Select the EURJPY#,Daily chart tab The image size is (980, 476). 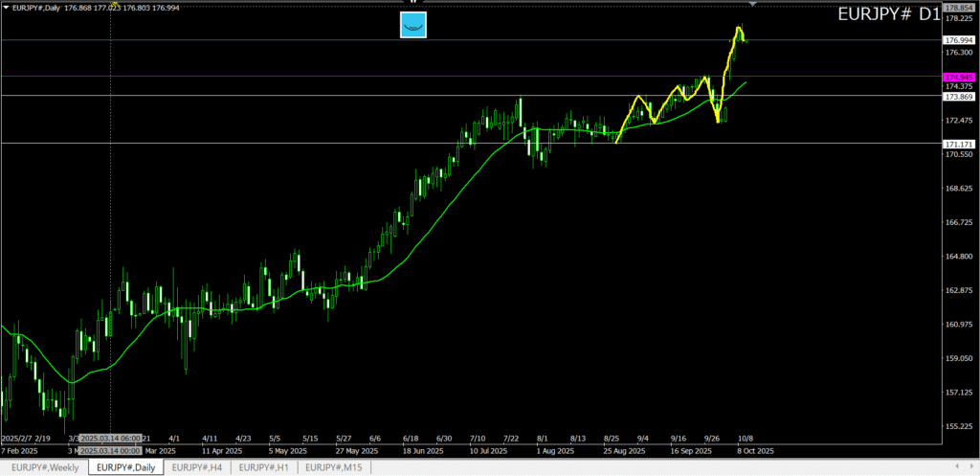click(125, 467)
